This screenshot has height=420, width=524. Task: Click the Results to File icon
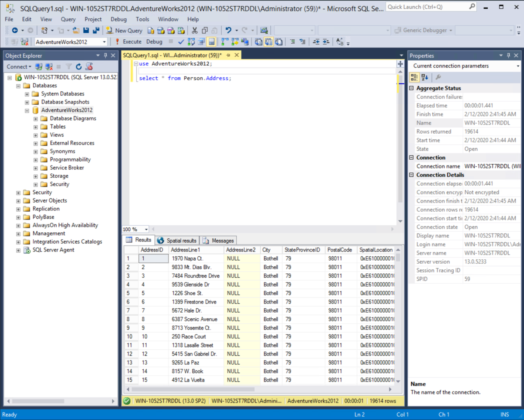point(279,42)
